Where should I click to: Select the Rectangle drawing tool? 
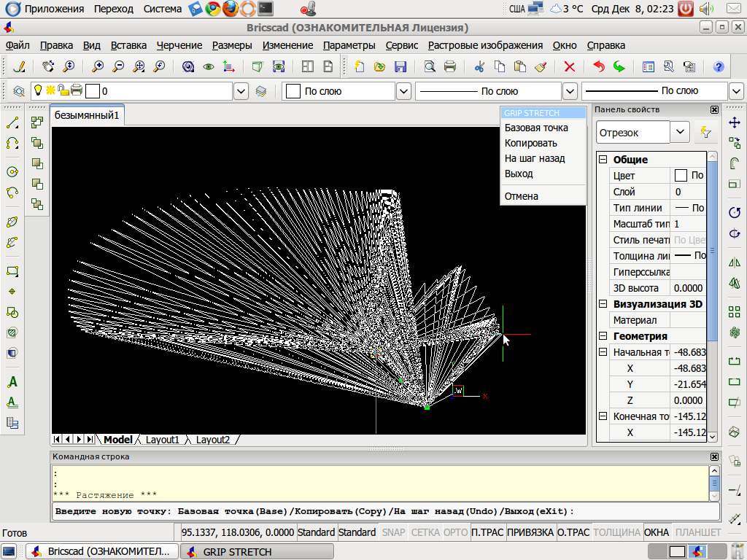point(12,271)
